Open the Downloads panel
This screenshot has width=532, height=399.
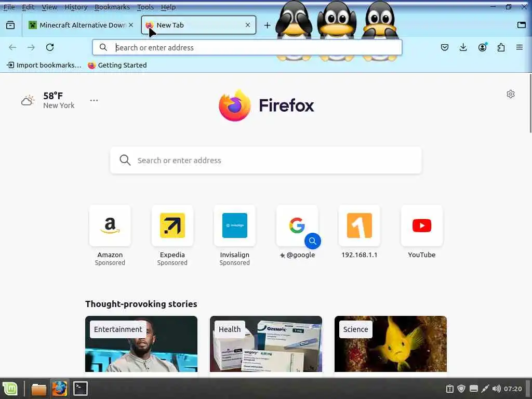tap(463, 47)
